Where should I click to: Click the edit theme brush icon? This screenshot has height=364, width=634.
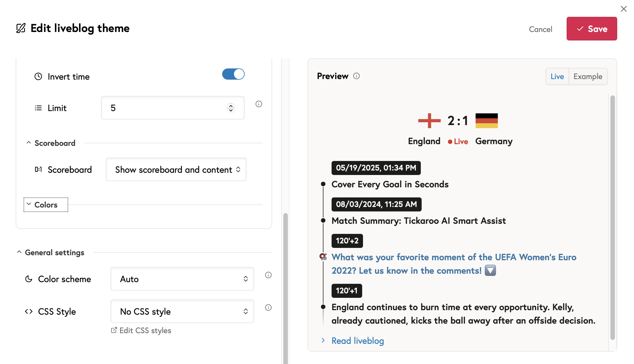21,28
